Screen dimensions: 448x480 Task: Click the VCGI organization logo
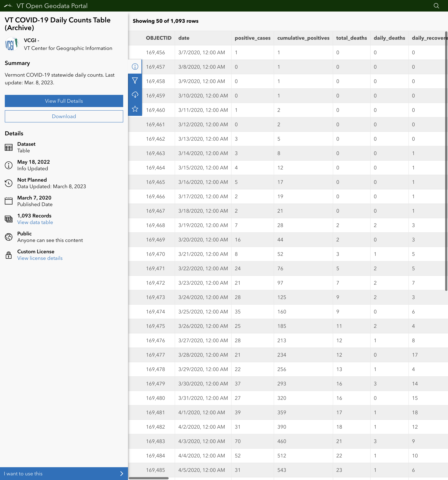[x=12, y=44]
